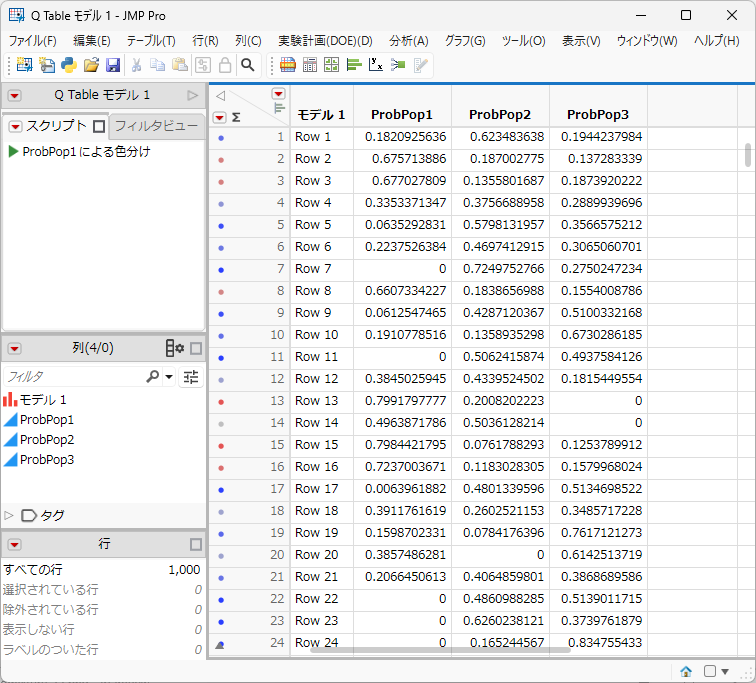This screenshot has width=756, height=683.
Task: Click the Σ sigma icon in table corner
Action: [236, 117]
